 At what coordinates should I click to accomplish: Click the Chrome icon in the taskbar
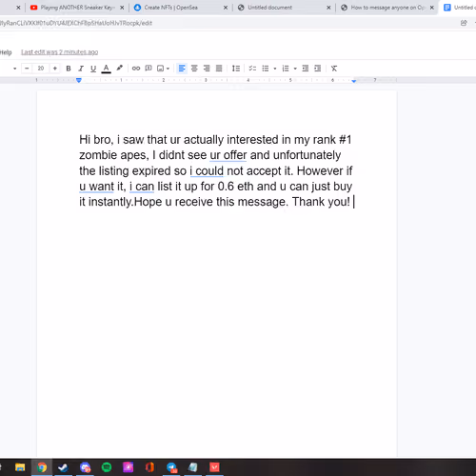click(x=42, y=467)
